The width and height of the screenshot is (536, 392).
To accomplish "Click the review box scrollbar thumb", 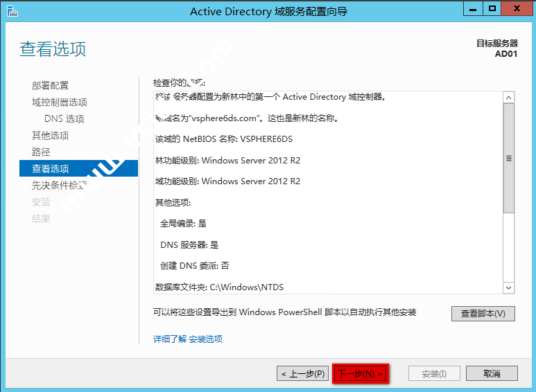I will click(x=509, y=158).
